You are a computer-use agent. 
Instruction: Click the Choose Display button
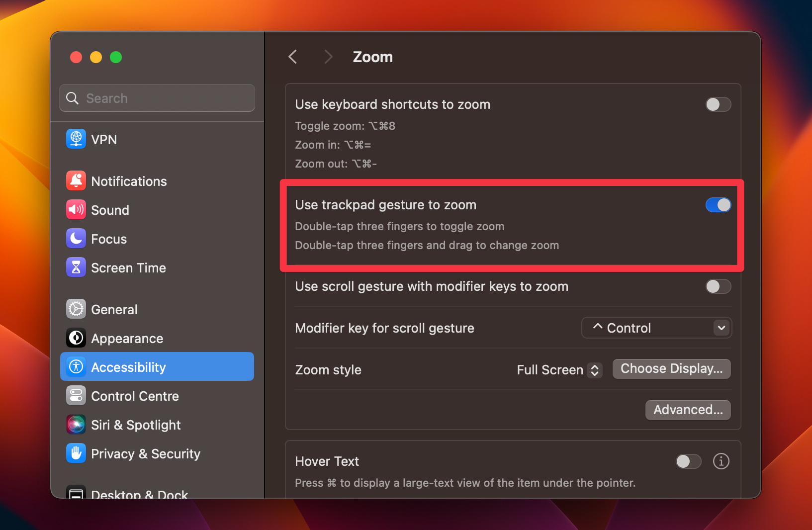[671, 368]
